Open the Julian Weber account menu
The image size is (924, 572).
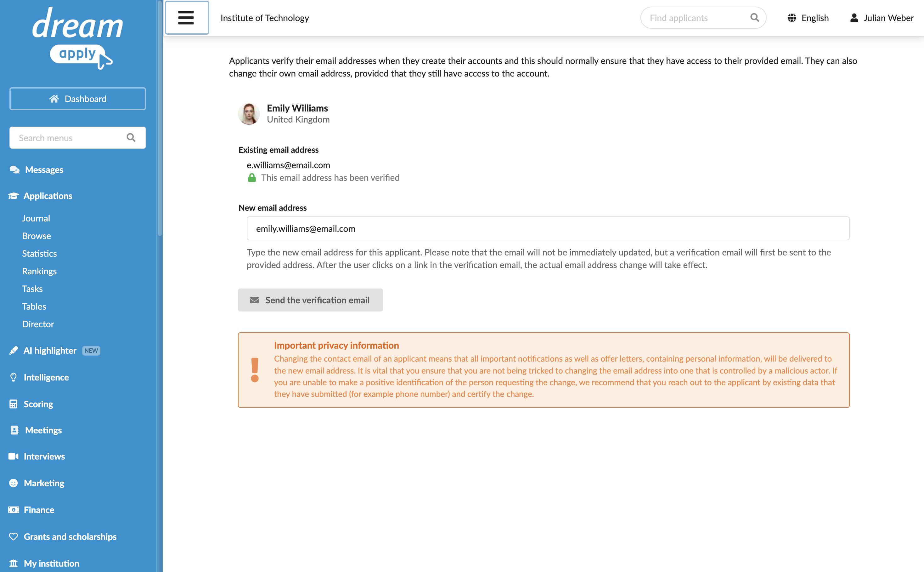pyautogui.click(x=882, y=18)
